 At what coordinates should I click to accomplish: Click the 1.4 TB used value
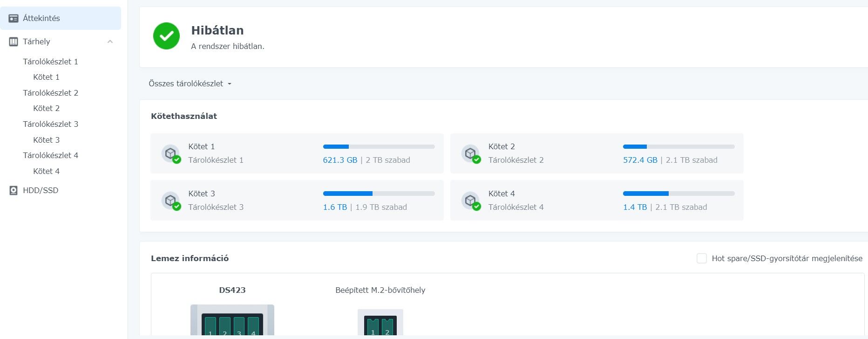pyautogui.click(x=635, y=207)
